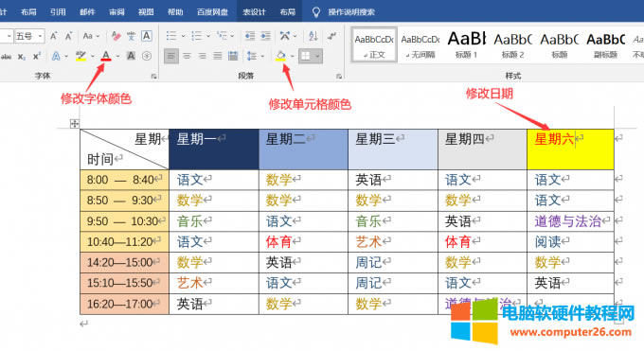The image size is (644, 351).
Task: Apply text effects outline A icon
Action: [56, 56]
